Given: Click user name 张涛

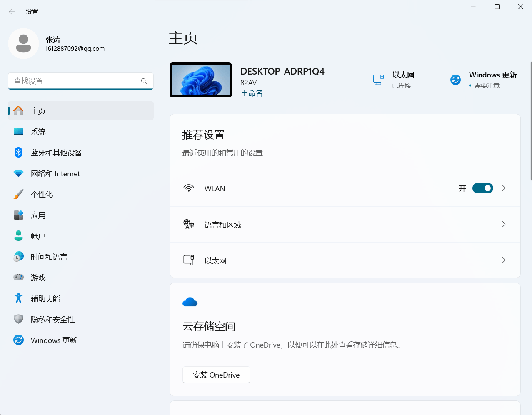Looking at the screenshot, I should coord(53,40).
